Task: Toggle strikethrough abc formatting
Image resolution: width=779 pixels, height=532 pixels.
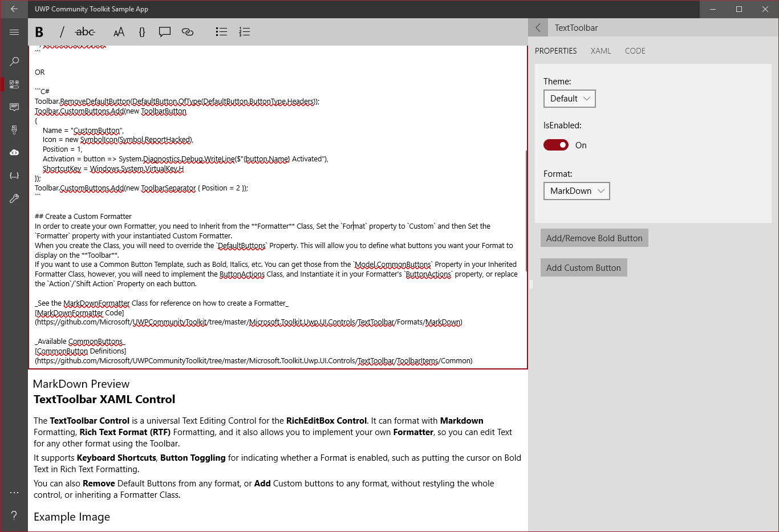Action: [x=85, y=32]
